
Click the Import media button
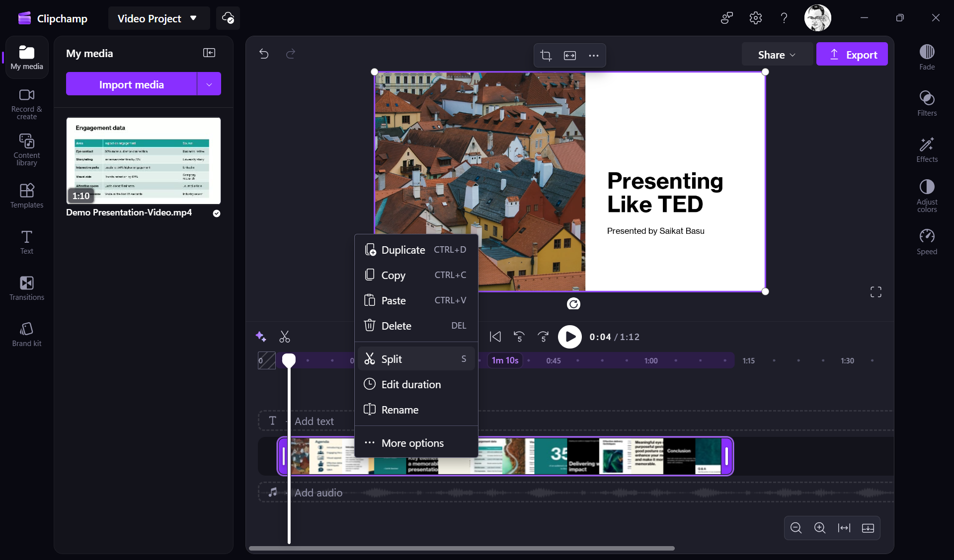coord(131,84)
